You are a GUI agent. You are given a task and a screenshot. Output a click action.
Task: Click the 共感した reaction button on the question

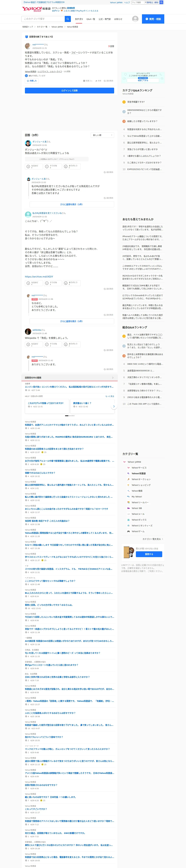coord(31,81)
